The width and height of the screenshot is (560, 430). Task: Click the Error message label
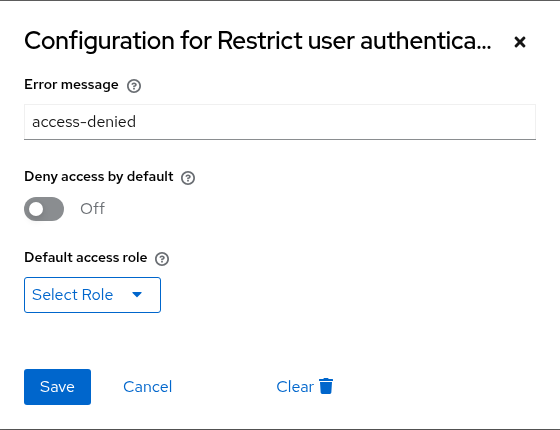[x=71, y=85]
